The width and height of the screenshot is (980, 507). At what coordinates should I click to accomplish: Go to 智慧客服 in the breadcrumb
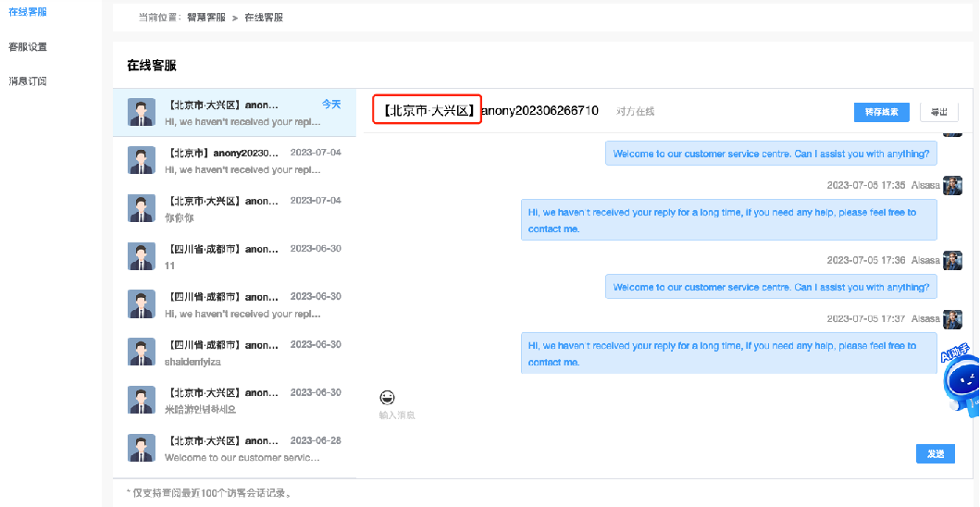206,18
